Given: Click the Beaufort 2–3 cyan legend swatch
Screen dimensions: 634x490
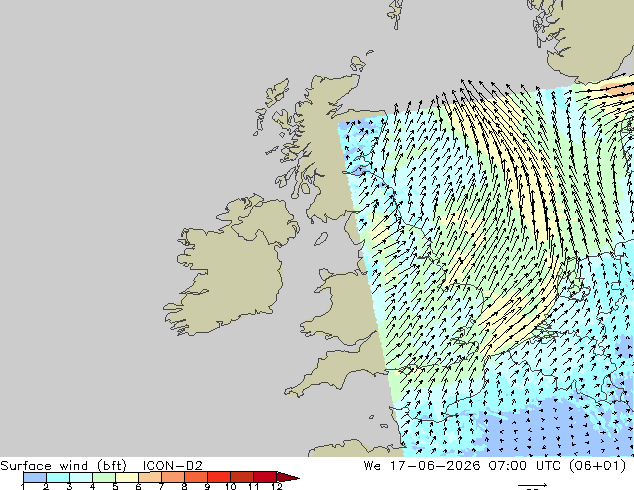Looking at the screenshot, I should click(58, 477).
